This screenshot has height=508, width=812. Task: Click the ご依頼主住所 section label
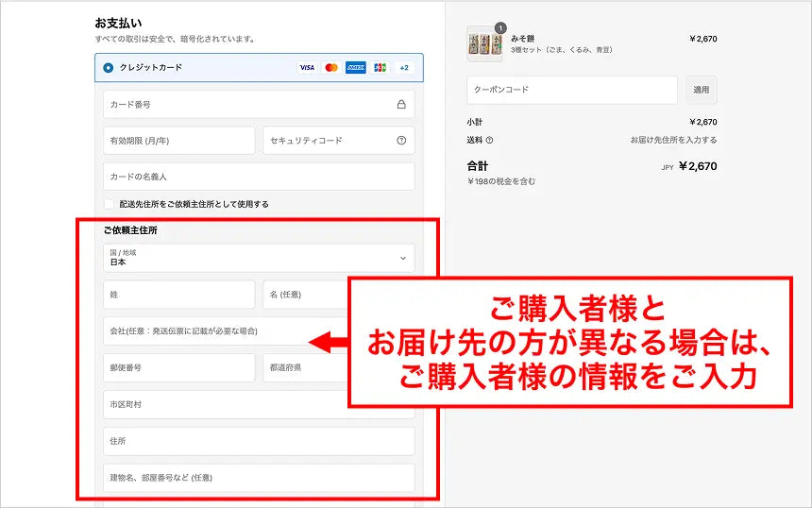130,230
